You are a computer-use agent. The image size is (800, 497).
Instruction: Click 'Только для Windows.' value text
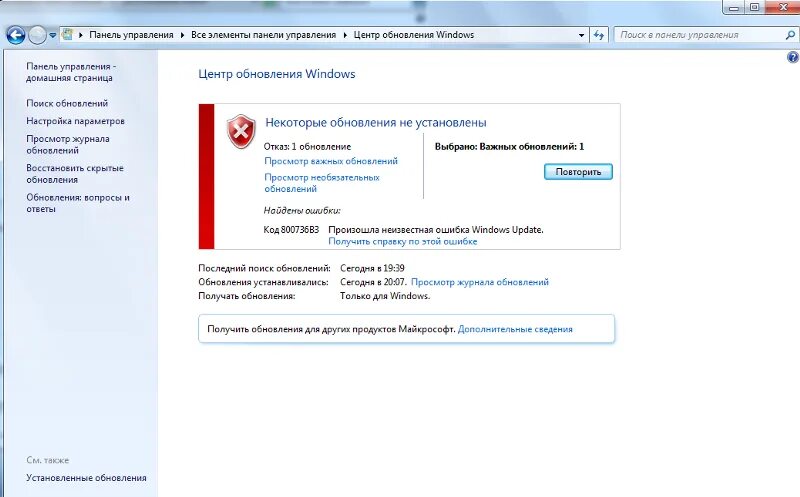(x=385, y=296)
